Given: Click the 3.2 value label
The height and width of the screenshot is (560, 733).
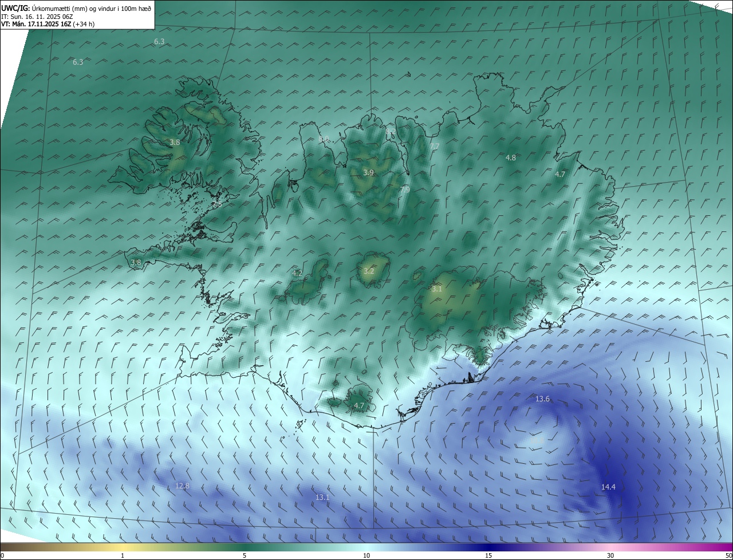Looking at the screenshot, I should 368,271.
